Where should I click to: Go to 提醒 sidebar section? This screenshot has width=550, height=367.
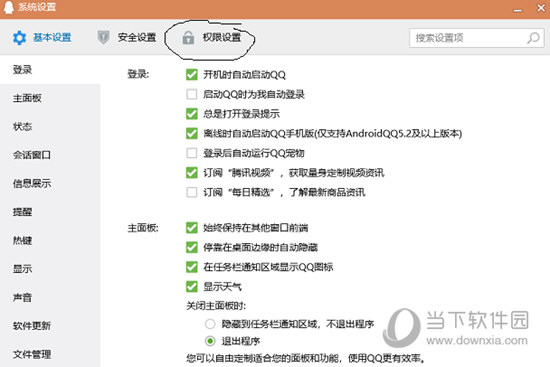[22, 212]
